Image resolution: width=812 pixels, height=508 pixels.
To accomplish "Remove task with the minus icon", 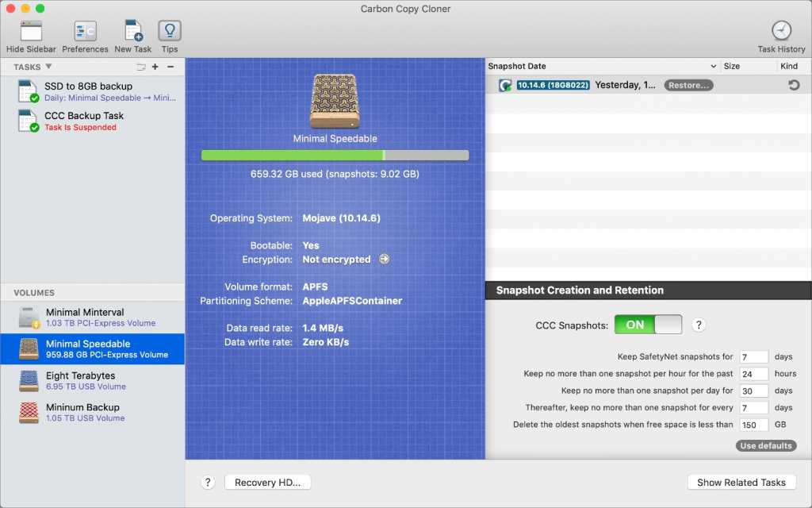I will coord(170,67).
